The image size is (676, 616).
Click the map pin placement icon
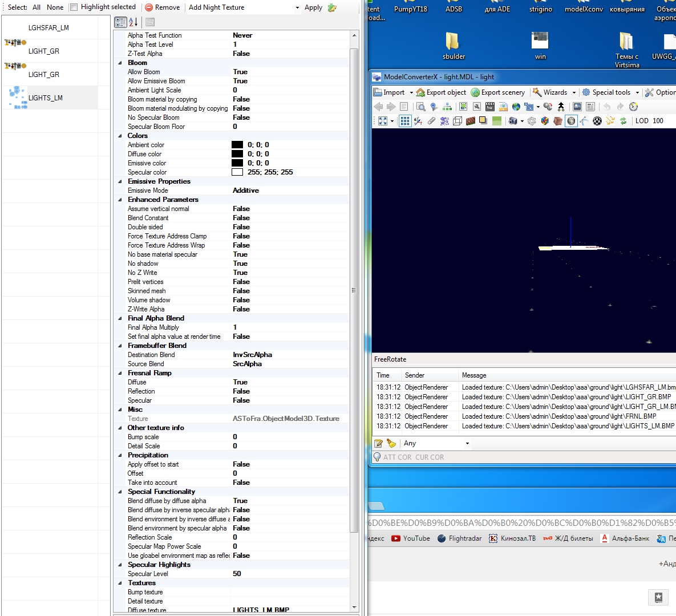pyautogui.click(x=434, y=107)
